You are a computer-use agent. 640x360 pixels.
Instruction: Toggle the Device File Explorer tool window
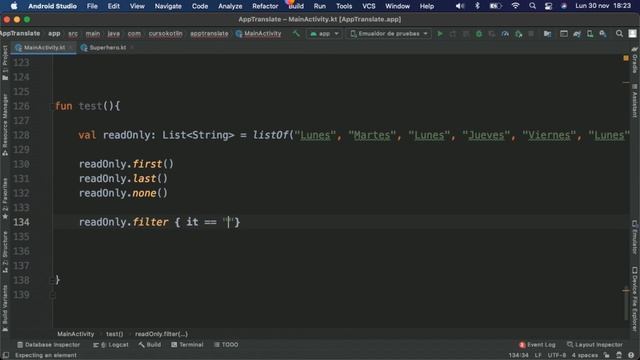635,299
